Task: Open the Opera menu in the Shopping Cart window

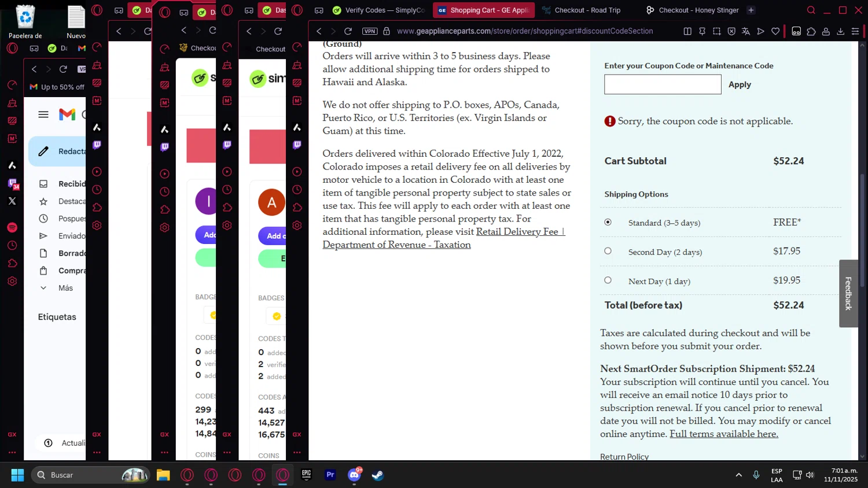Action: coord(297,10)
